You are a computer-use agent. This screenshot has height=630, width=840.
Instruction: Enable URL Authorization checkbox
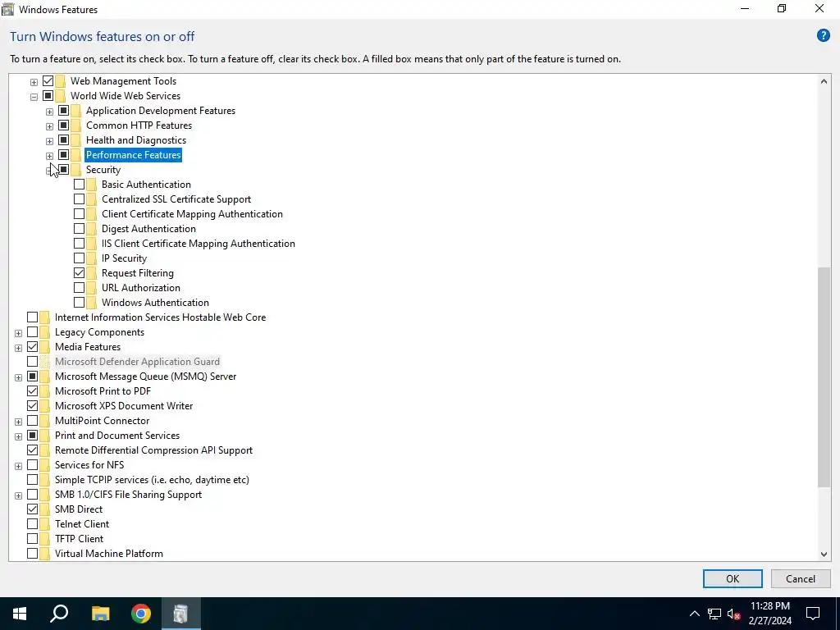(80, 288)
